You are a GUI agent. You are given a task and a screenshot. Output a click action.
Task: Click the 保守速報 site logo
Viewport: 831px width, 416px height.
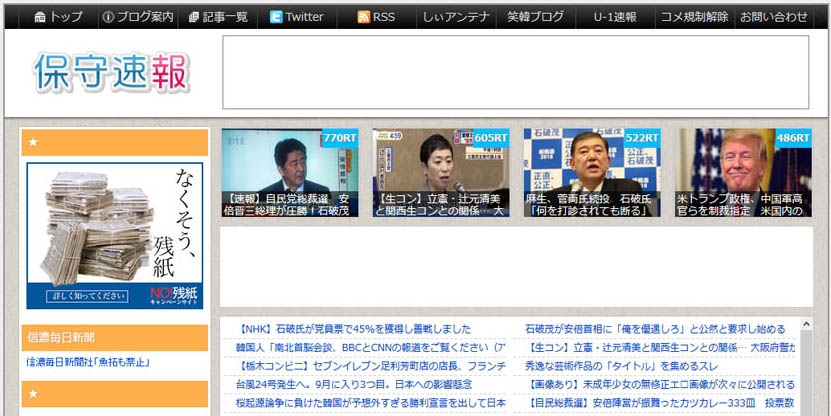pos(111,72)
